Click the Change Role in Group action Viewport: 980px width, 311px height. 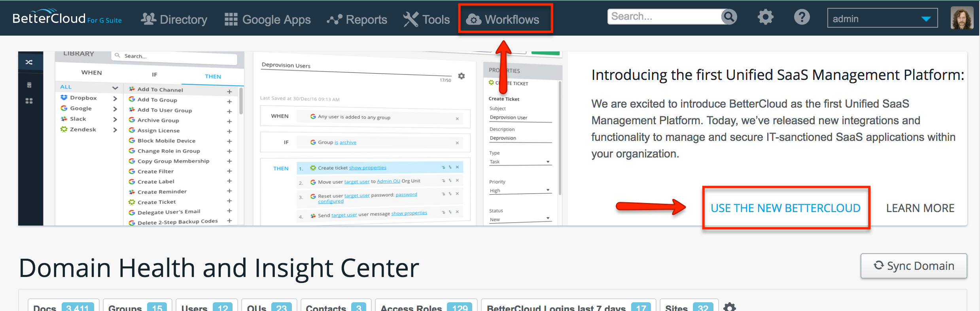[168, 151]
